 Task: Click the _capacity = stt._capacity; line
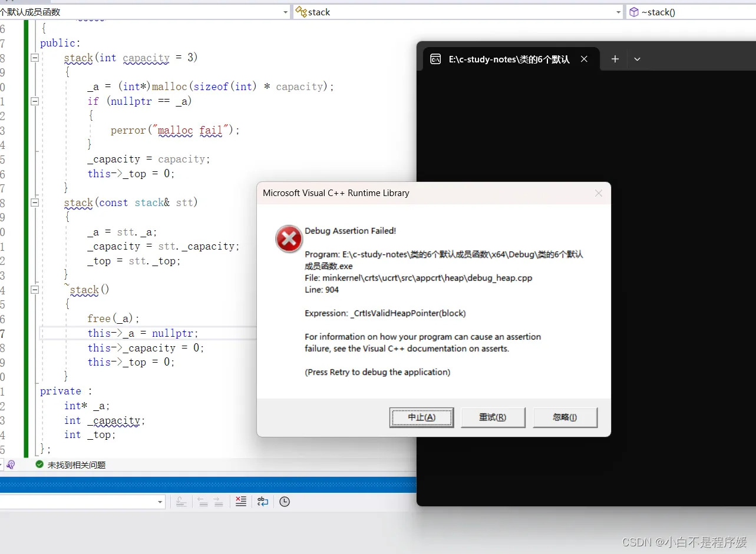(x=163, y=246)
